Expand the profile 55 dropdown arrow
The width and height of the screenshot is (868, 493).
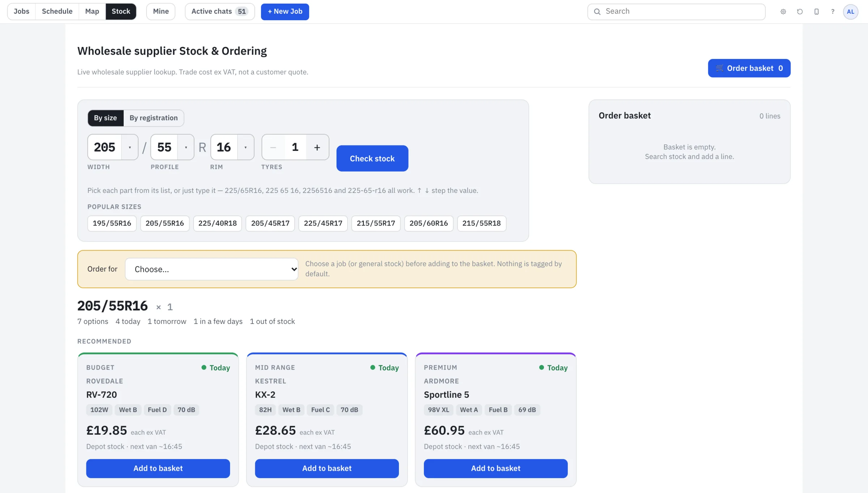point(186,147)
